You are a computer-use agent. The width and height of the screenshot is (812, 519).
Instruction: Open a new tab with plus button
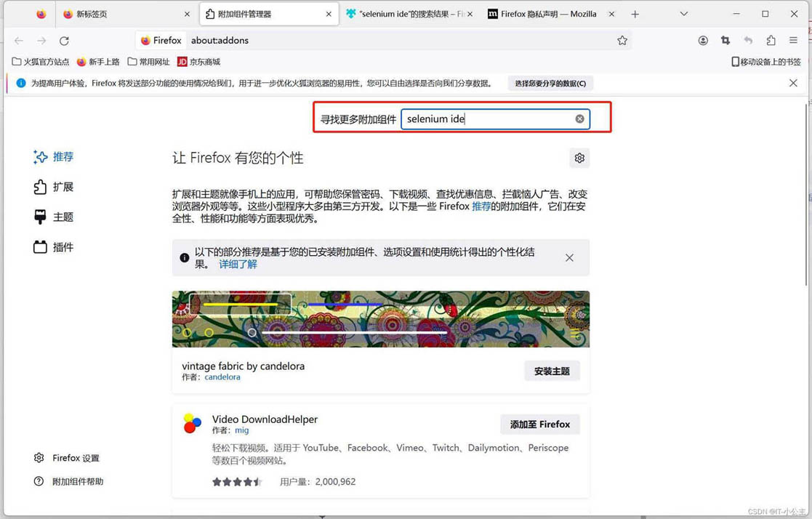pos(635,14)
